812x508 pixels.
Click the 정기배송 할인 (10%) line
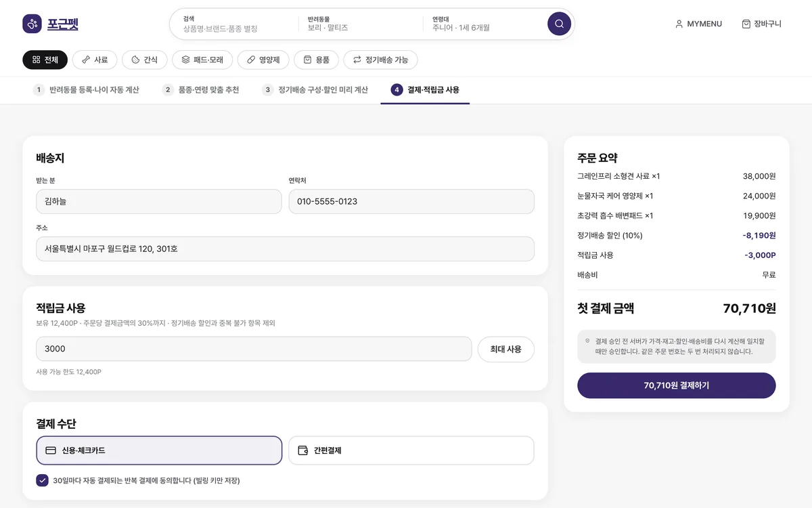tap(676, 235)
